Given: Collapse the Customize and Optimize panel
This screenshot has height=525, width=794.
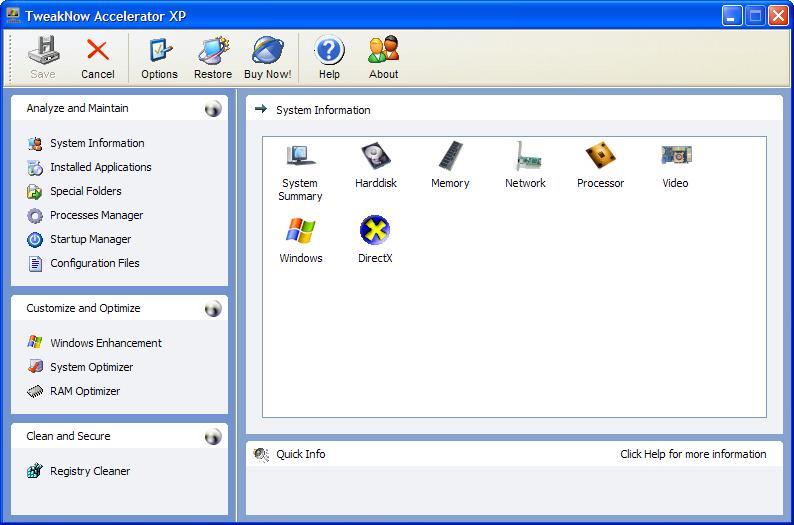Looking at the screenshot, I should tap(213, 309).
